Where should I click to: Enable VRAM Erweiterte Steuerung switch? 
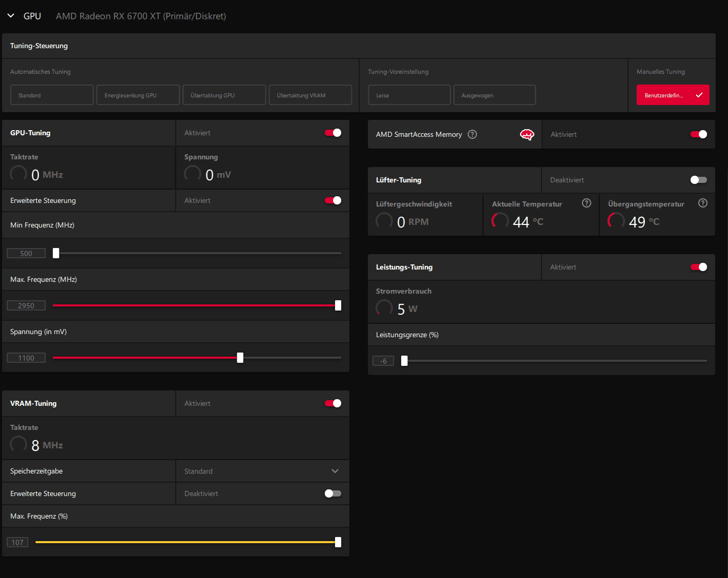333,493
